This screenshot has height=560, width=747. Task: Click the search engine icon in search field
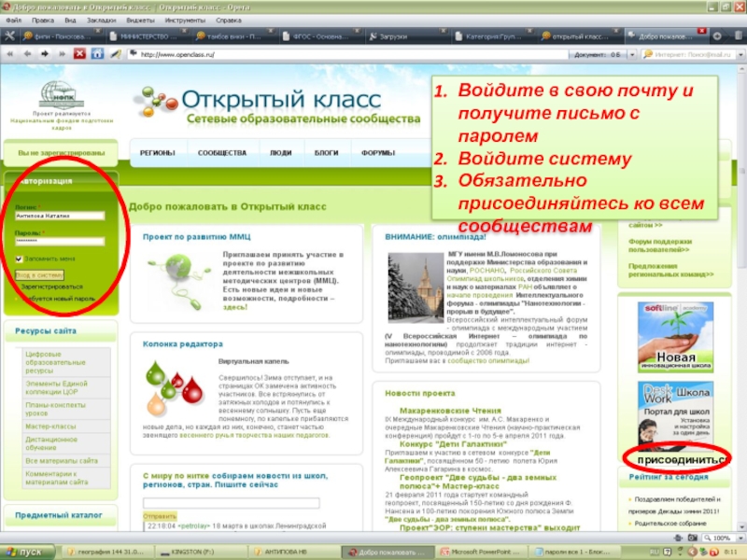coord(648,54)
